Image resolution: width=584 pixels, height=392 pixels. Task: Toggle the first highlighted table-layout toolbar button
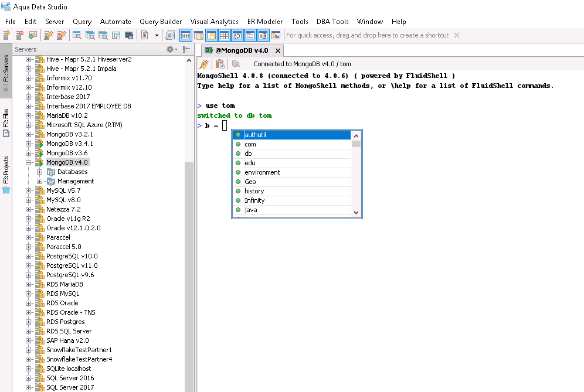[185, 35]
